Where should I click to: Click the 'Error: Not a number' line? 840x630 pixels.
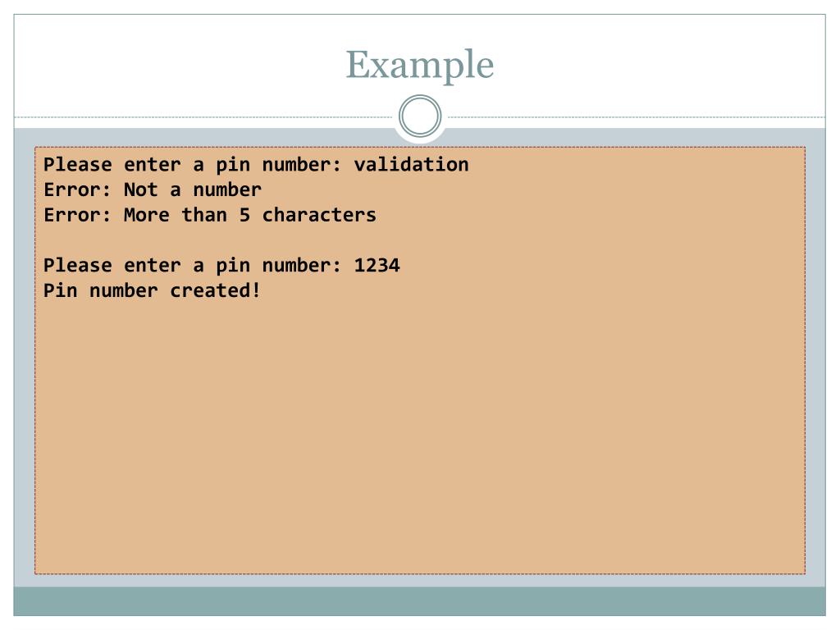(153, 189)
